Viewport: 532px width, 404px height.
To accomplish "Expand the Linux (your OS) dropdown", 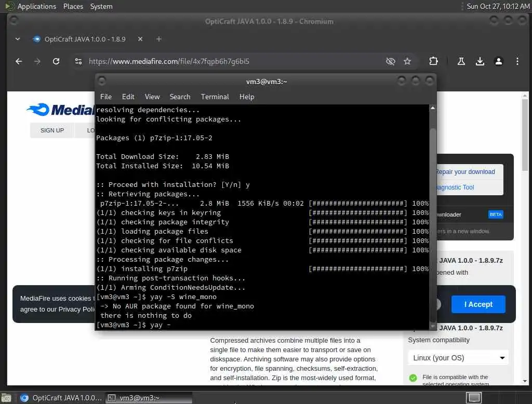I will pyautogui.click(x=458, y=358).
